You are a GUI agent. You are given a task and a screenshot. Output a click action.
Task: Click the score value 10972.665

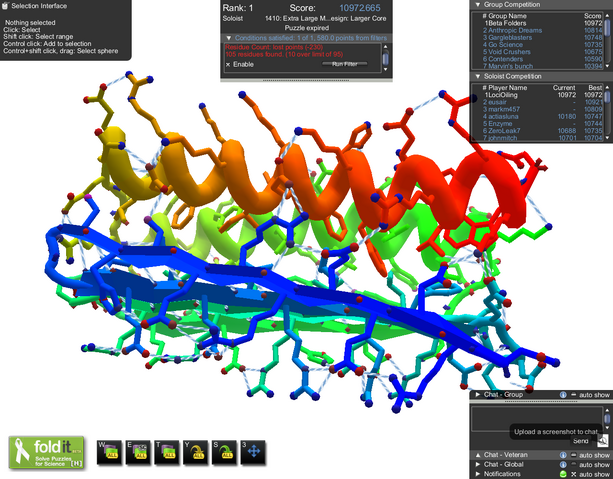coord(360,8)
